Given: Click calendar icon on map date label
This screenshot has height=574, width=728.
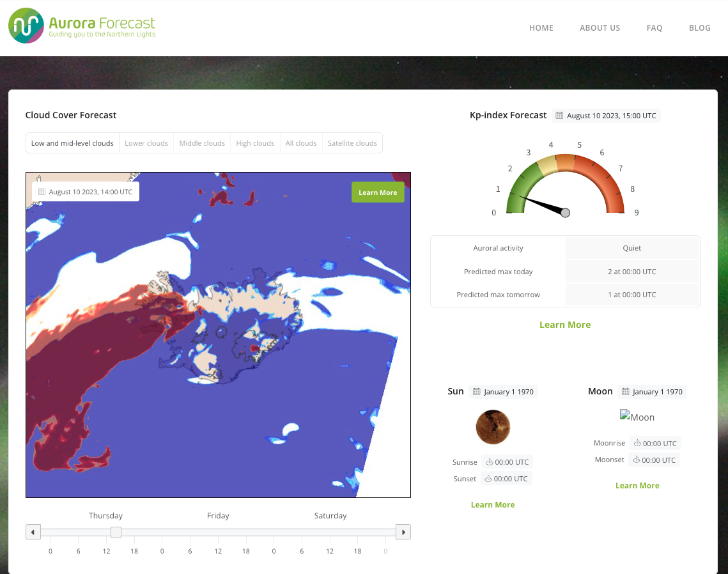Looking at the screenshot, I should point(42,192).
